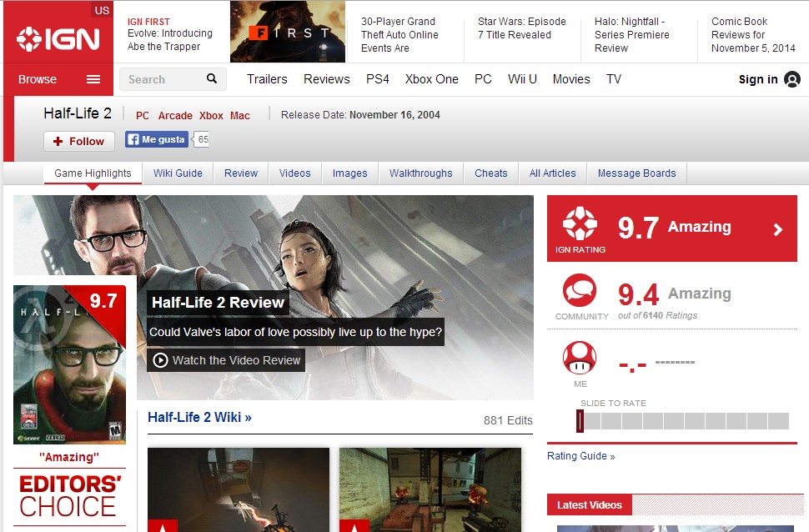Open the Rating Guide link

[581, 456]
